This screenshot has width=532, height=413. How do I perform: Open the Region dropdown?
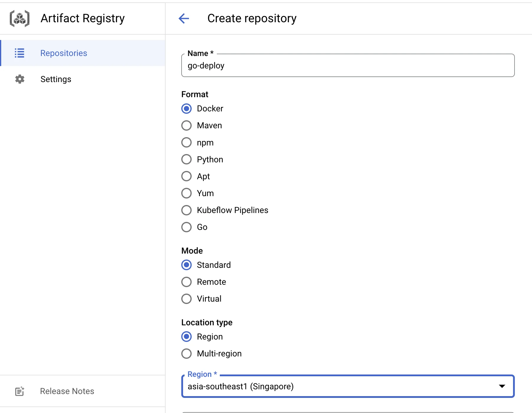348,386
